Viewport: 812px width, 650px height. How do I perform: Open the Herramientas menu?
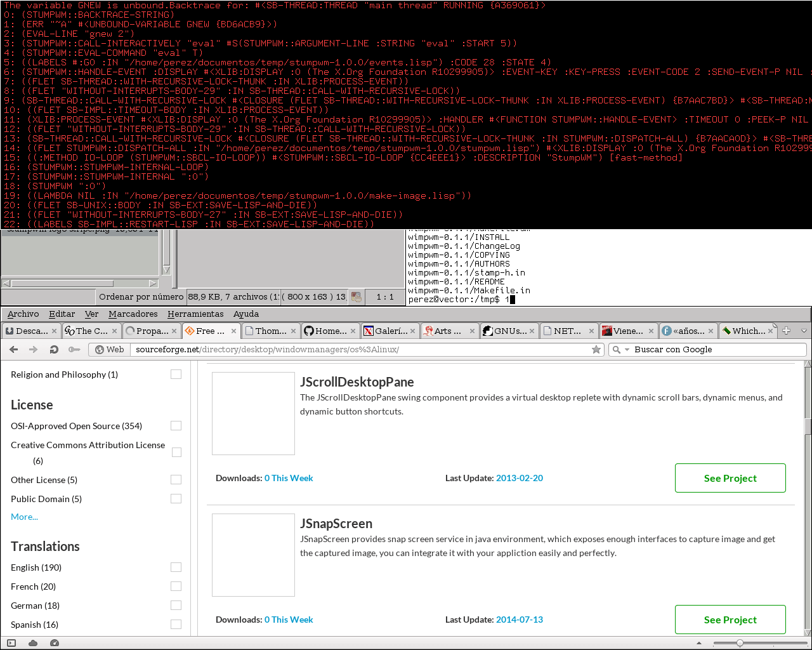(x=195, y=314)
